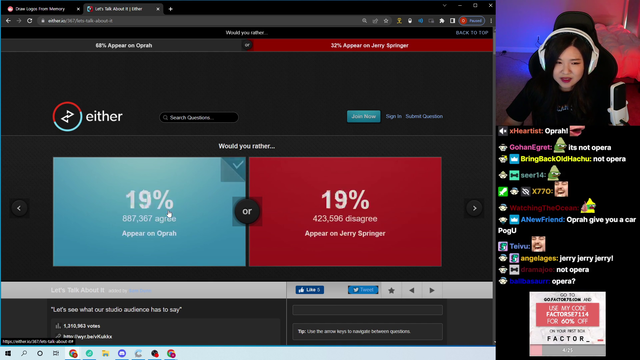Click the address bar URL
This screenshot has height=360, width=640.
coord(80,21)
